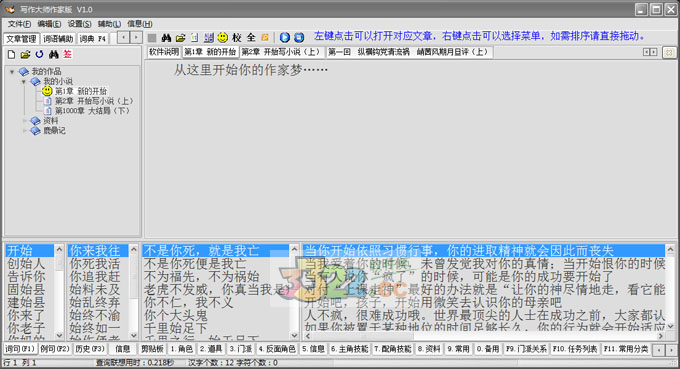Viewport: 680px width, 369px height.
Task: Click the icon at right end of document tabs
Action: (x=669, y=52)
